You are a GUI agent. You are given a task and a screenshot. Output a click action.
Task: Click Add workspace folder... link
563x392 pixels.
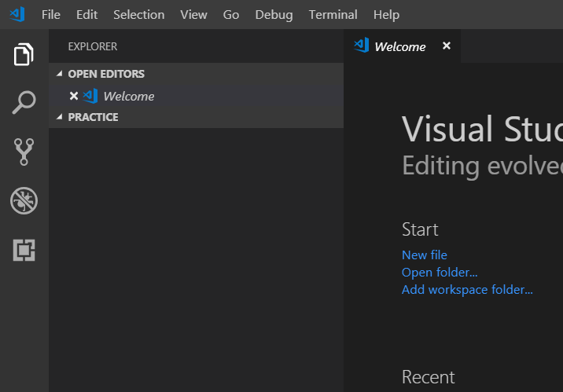click(x=467, y=289)
